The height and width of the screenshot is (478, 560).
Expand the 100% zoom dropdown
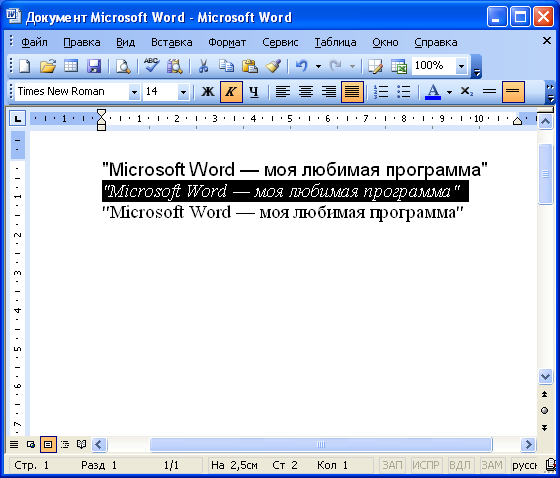click(x=461, y=66)
